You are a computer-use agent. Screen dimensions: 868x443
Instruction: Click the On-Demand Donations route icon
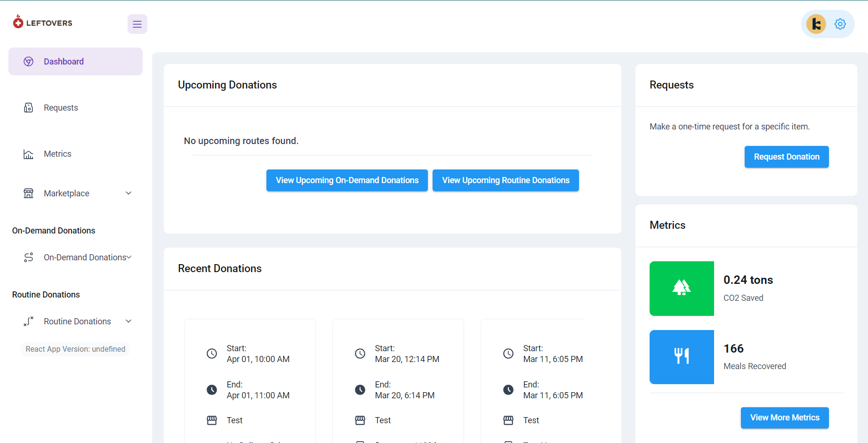pyautogui.click(x=29, y=258)
